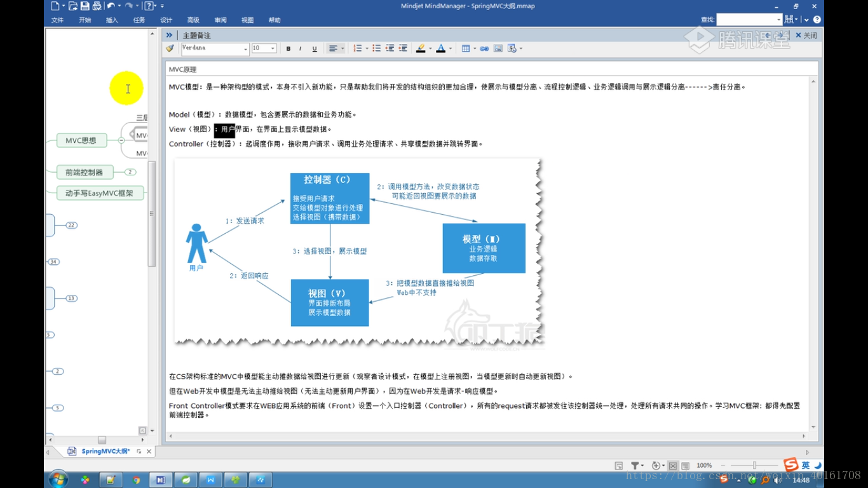Expand 前端控制器 subtopics count bubble 2
868x488 pixels.
click(130, 172)
